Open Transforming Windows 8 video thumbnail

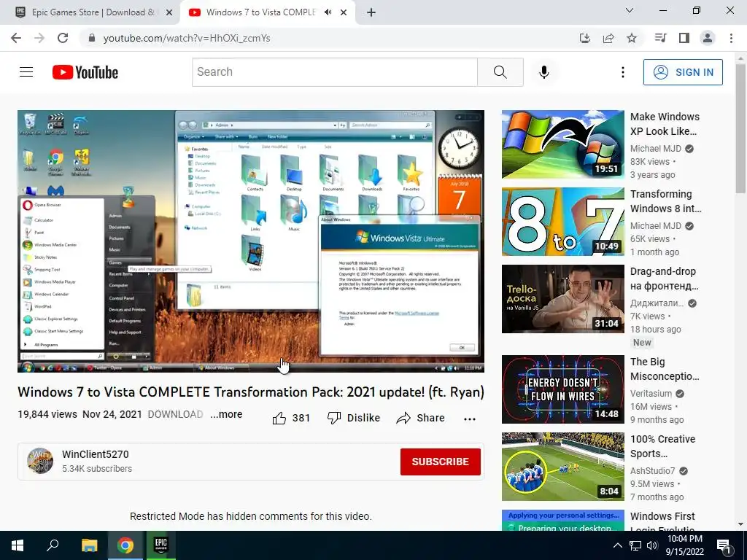tap(562, 222)
